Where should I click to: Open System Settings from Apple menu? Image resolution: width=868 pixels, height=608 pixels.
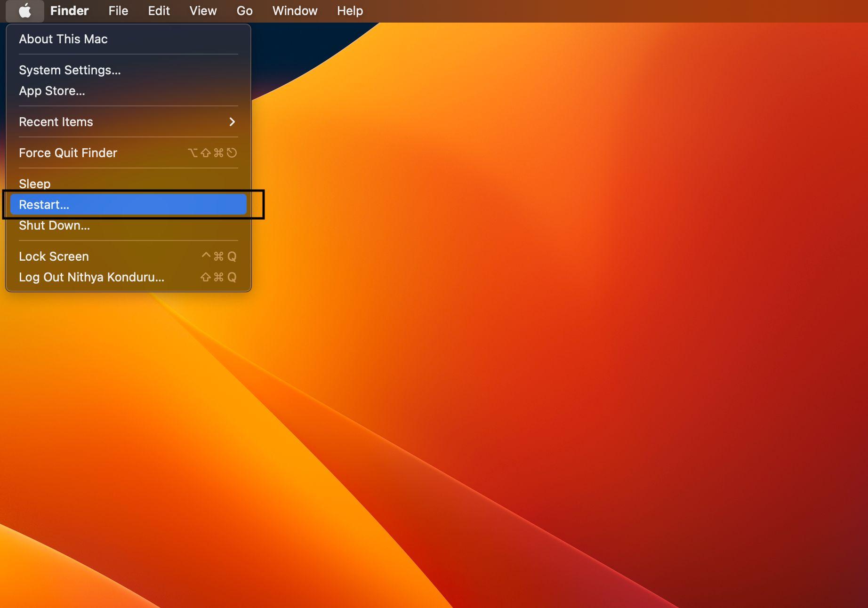70,70
